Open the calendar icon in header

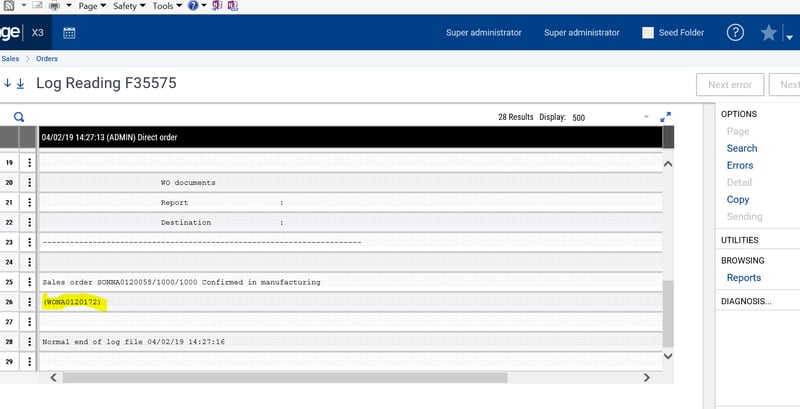coord(69,33)
